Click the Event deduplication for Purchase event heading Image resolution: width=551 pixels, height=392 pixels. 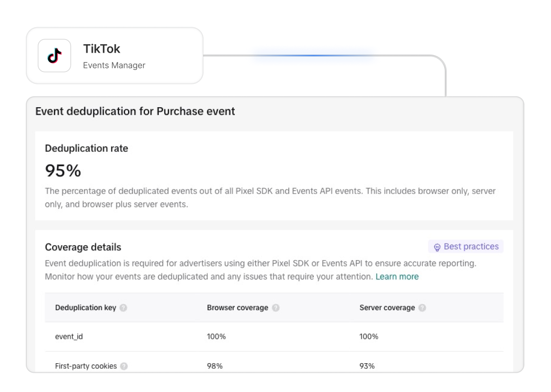click(x=135, y=111)
